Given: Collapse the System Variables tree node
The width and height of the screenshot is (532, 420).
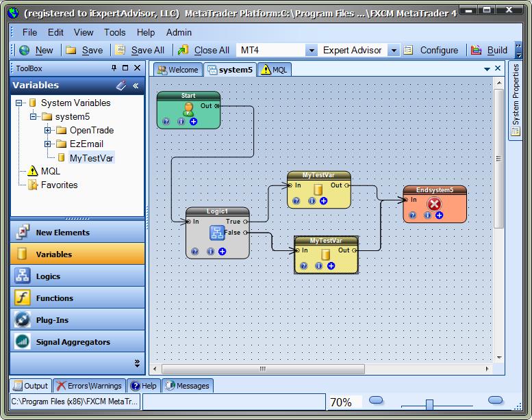Looking at the screenshot, I should 18,103.
